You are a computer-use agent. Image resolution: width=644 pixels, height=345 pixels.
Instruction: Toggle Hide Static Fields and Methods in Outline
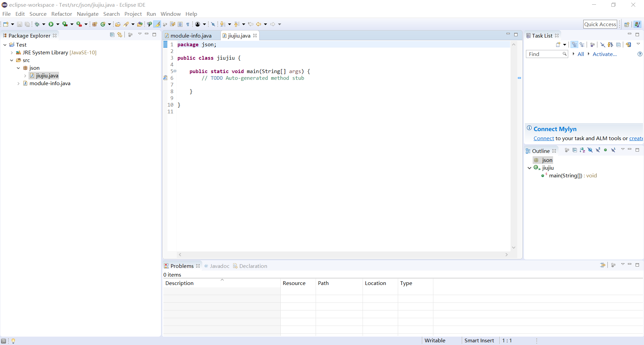coord(598,150)
